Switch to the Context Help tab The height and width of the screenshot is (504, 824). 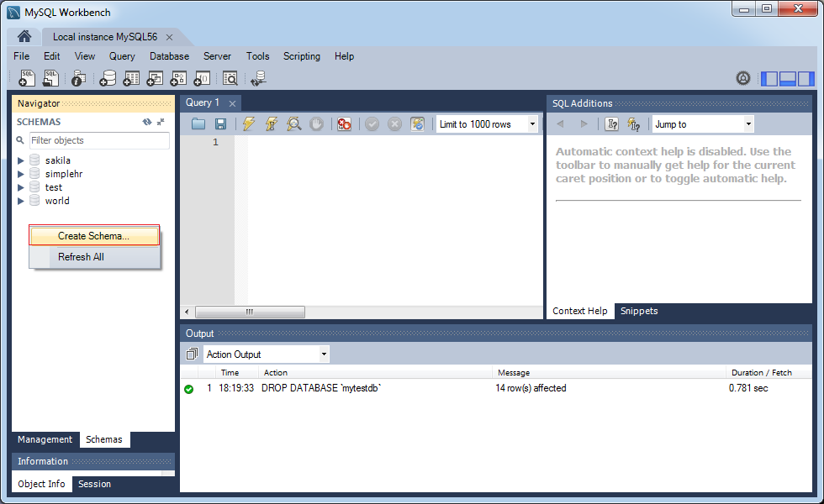[x=580, y=311]
